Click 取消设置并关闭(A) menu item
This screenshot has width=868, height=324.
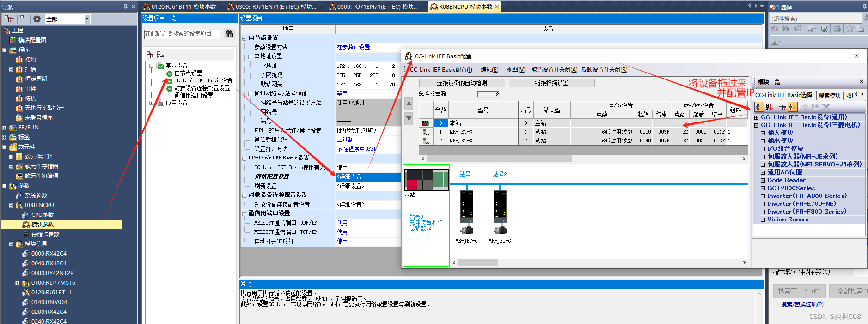[x=554, y=70]
